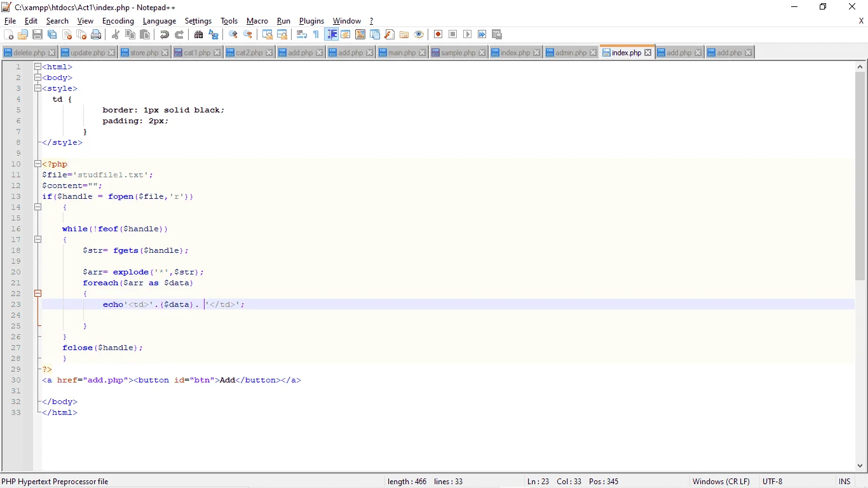868x488 pixels.
Task: Click the Replace toolbar icon
Action: [x=214, y=34]
